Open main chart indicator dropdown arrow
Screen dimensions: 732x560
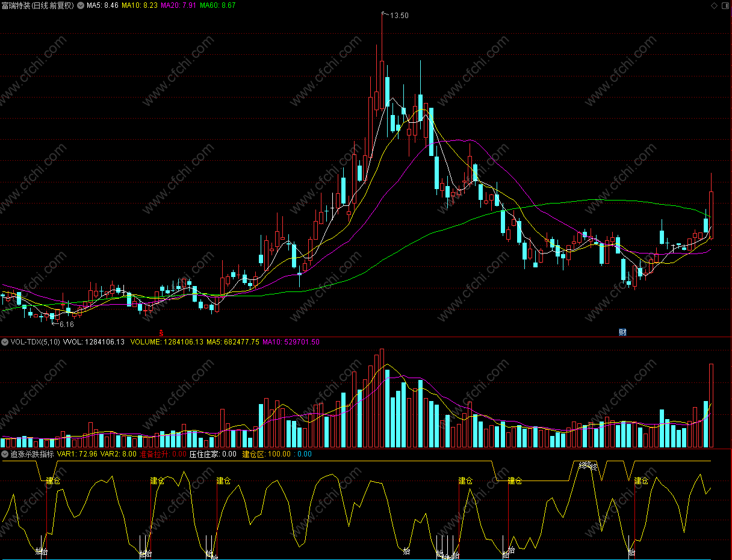click(x=81, y=5)
